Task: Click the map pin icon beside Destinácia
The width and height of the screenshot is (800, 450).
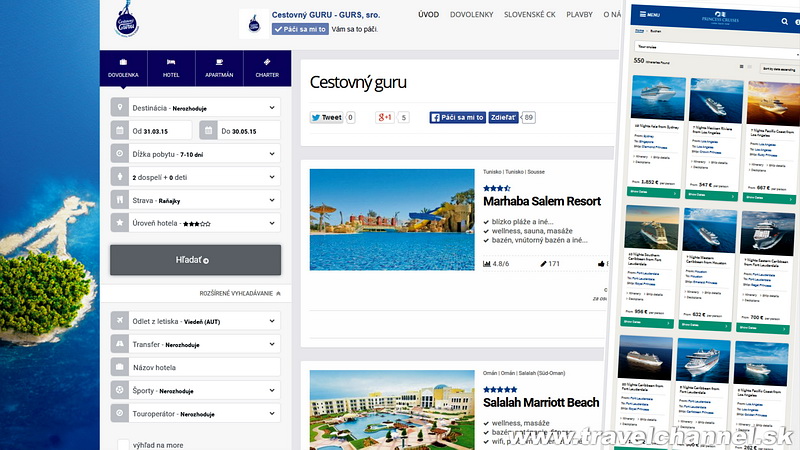Action: pyautogui.click(x=120, y=108)
